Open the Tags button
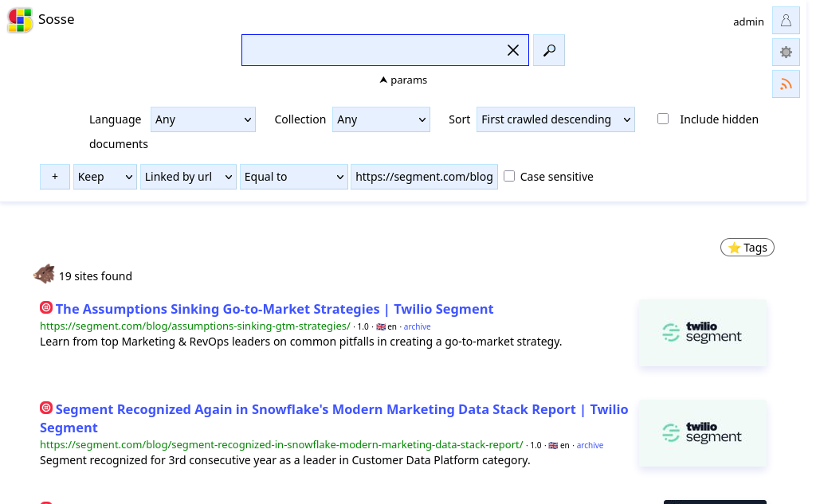This screenshot has width=816, height=504. point(747,248)
